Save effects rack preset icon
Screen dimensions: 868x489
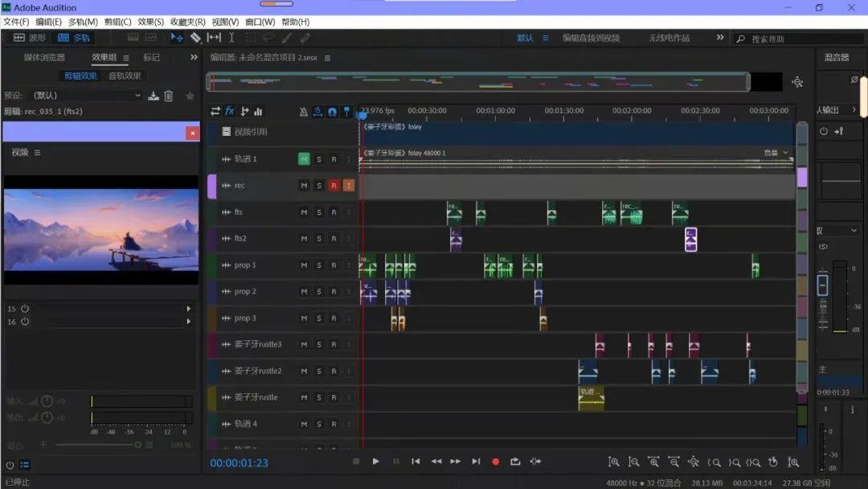pyautogui.click(x=154, y=96)
